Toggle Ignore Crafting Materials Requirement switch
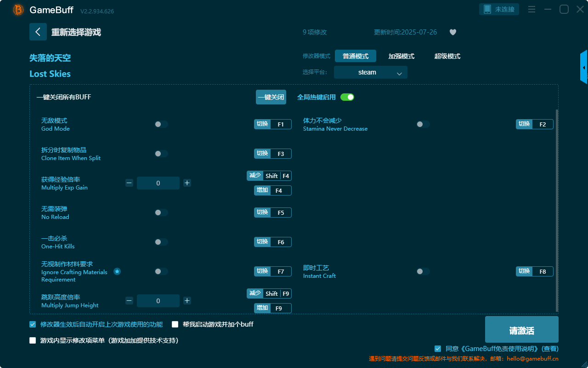 point(161,271)
